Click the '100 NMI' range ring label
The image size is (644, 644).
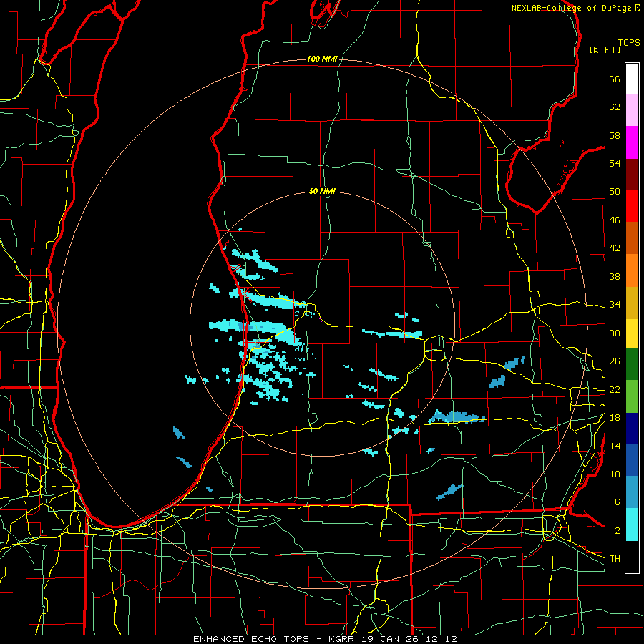pyautogui.click(x=322, y=59)
